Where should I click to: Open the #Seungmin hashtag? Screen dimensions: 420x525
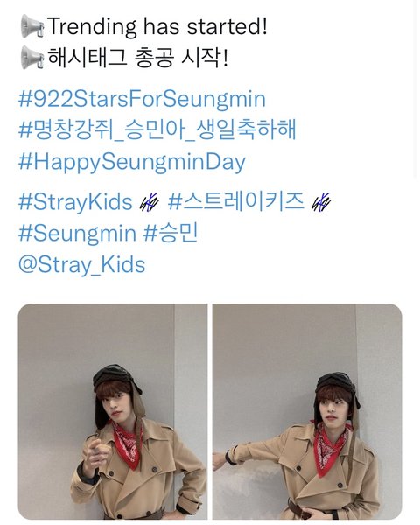click(x=77, y=233)
